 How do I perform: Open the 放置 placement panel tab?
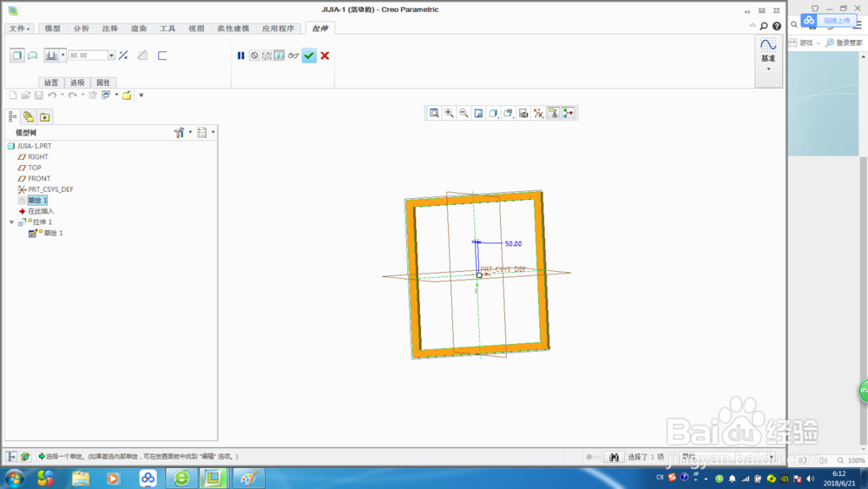(x=51, y=83)
